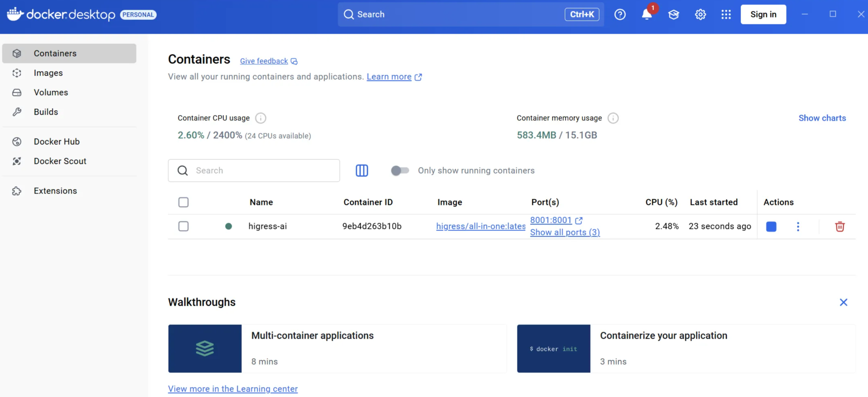
Task: Click memory usage info icon
Action: (613, 118)
